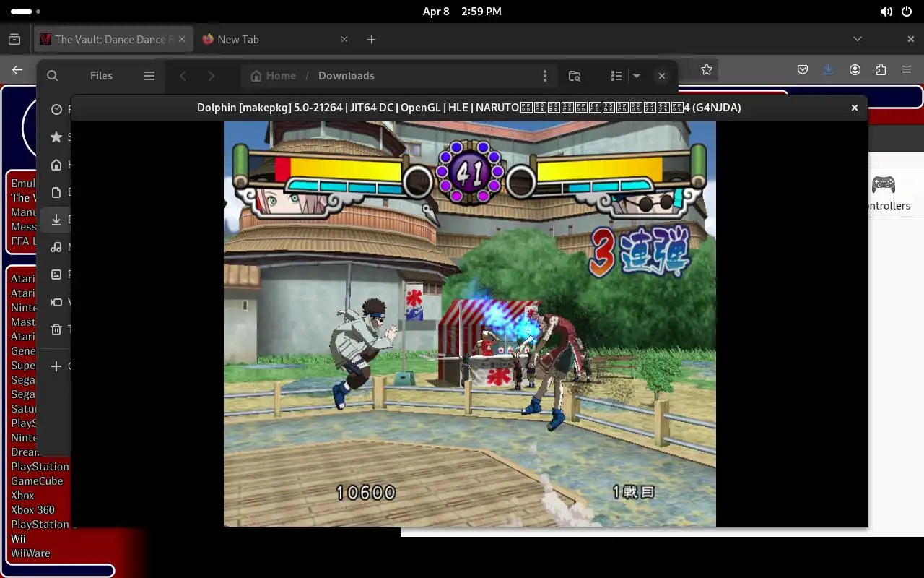Open search in the Files window
Viewport: 924px width, 578px height.
(x=52, y=76)
